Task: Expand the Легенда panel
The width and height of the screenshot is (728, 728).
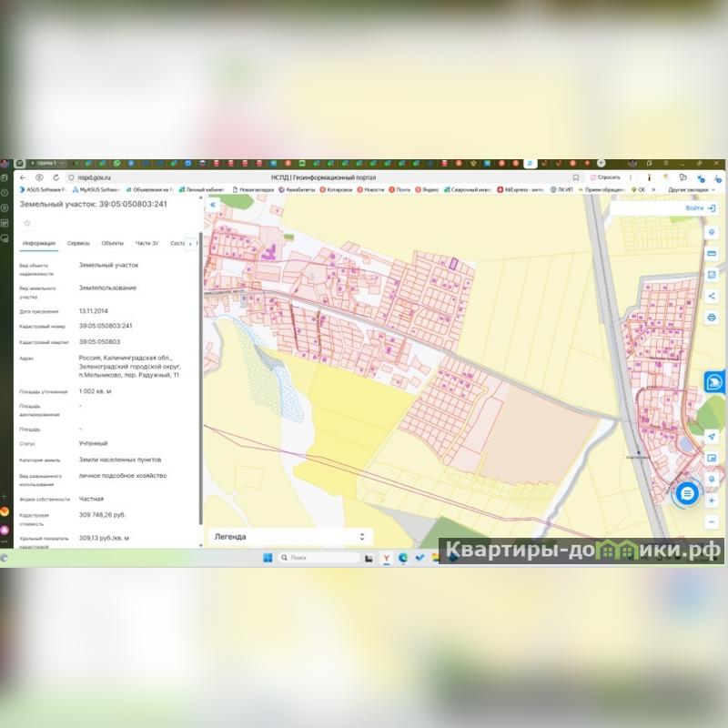Action: (362, 537)
